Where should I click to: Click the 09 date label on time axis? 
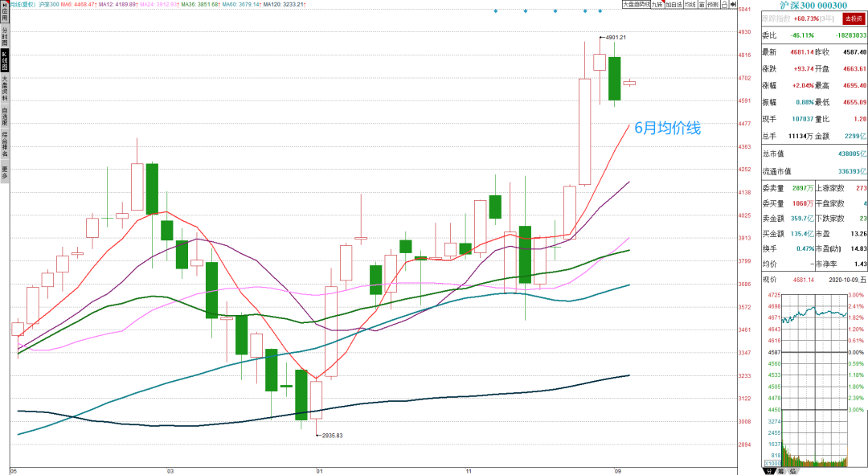[618, 471]
